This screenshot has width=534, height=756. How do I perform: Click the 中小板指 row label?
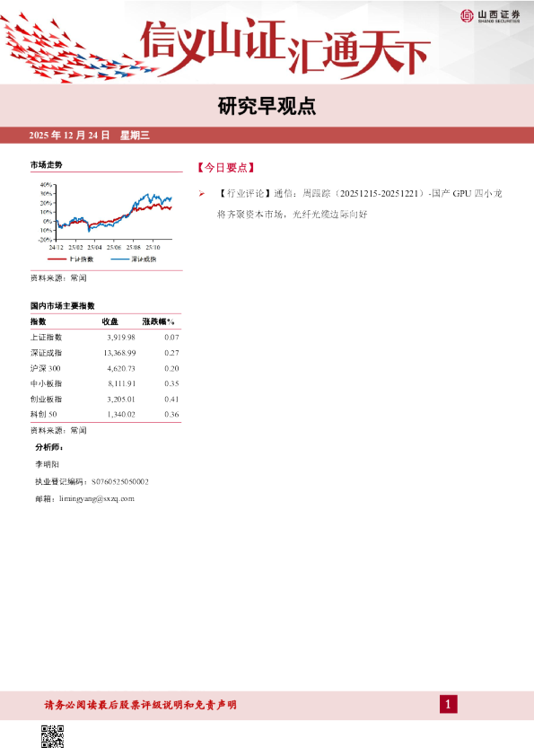(x=47, y=383)
